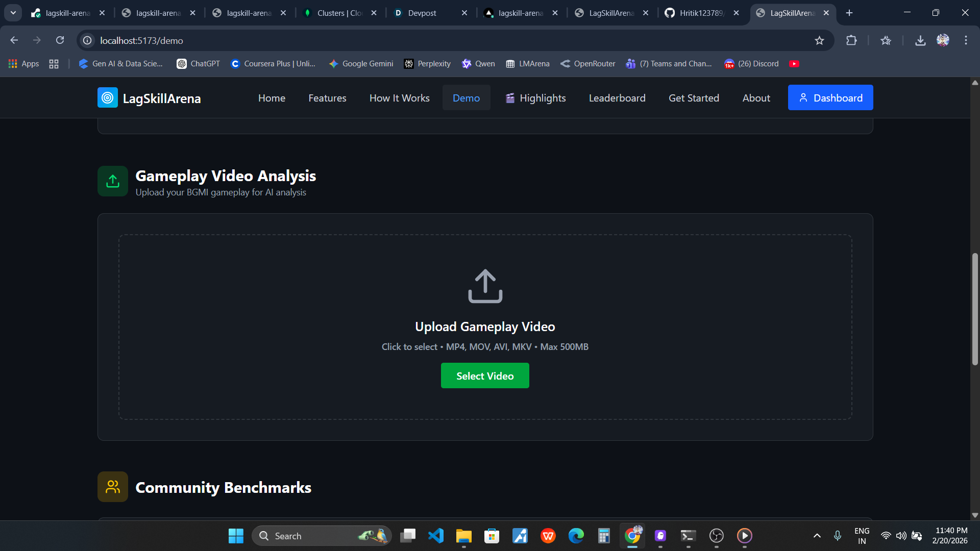Go to the Leaderboard nav item
The width and height of the screenshot is (980, 551).
[617, 98]
